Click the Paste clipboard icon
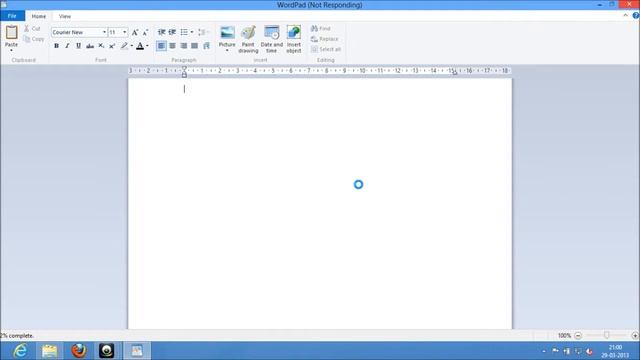The width and height of the screenshot is (640, 360). [11, 32]
